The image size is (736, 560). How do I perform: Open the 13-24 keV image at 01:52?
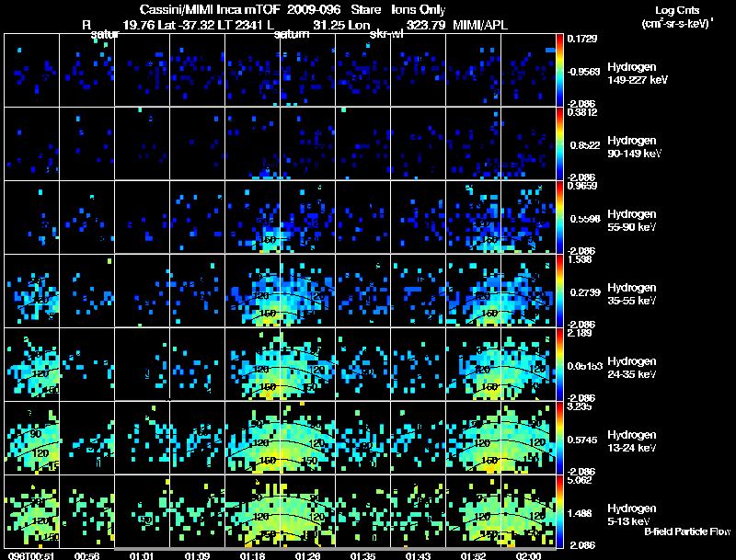[473, 438]
